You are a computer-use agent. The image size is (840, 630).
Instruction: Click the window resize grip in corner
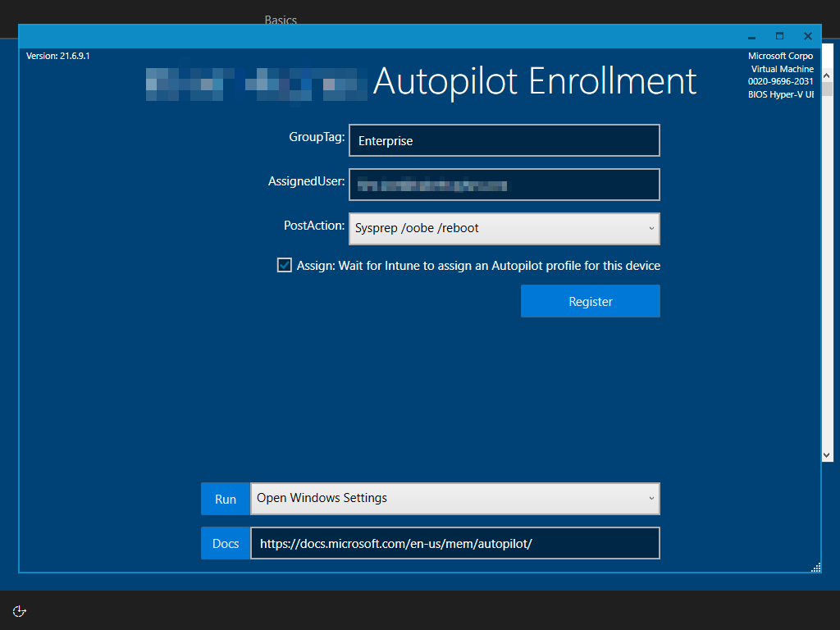(x=816, y=568)
